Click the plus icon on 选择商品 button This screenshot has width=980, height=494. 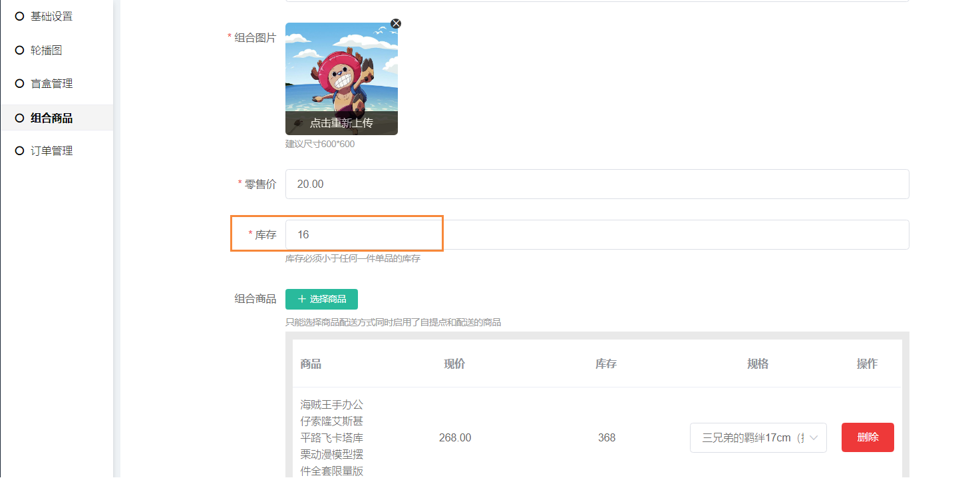pyautogui.click(x=302, y=299)
